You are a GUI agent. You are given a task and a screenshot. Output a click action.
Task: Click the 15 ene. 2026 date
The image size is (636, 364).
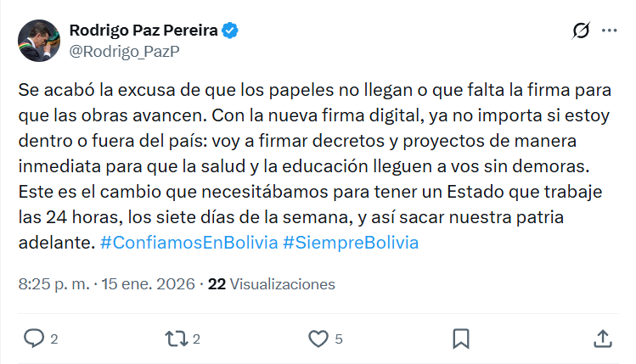(x=146, y=284)
